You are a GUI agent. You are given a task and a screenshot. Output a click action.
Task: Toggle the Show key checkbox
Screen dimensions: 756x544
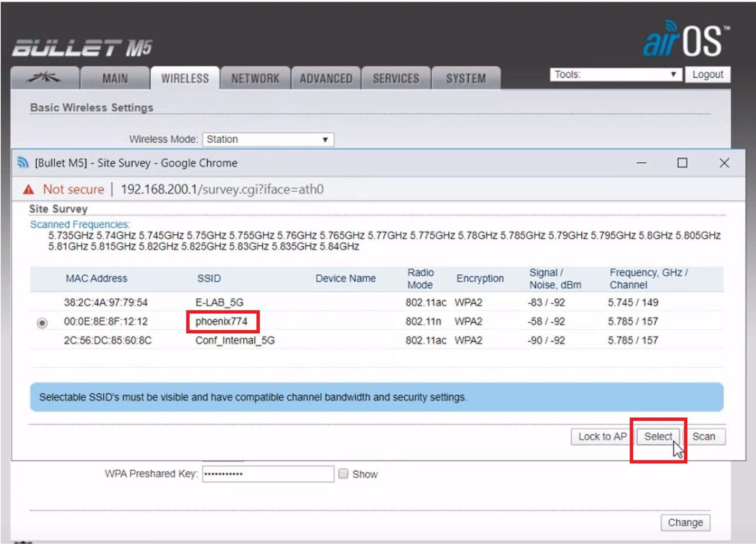click(x=343, y=474)
